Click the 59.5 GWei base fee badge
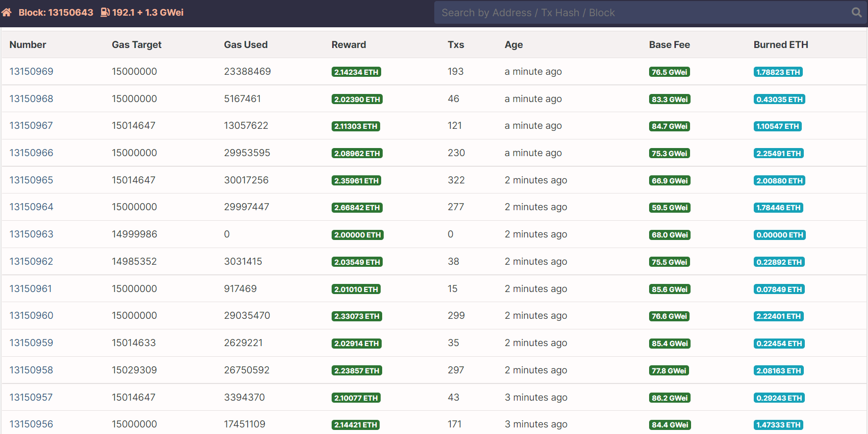Screen dimensions: 868x434 click(669, 208)
